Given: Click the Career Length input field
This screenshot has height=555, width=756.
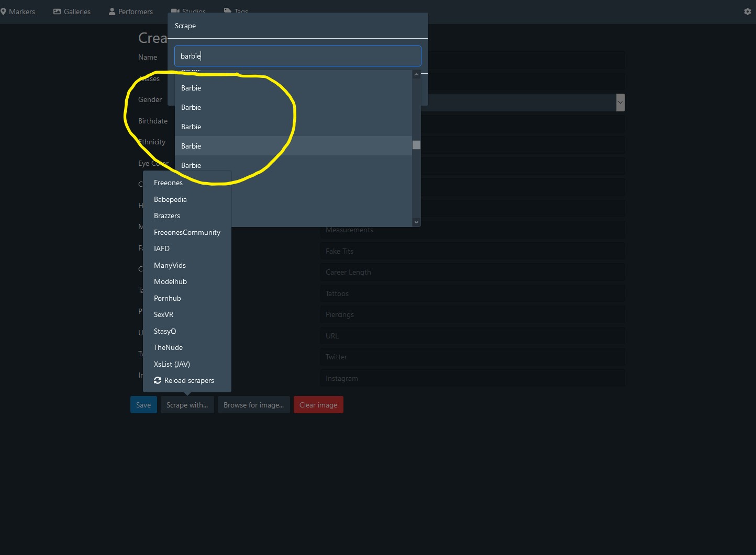Looking at the screenshot, I should pyautogui.click(x=473, y=272).
